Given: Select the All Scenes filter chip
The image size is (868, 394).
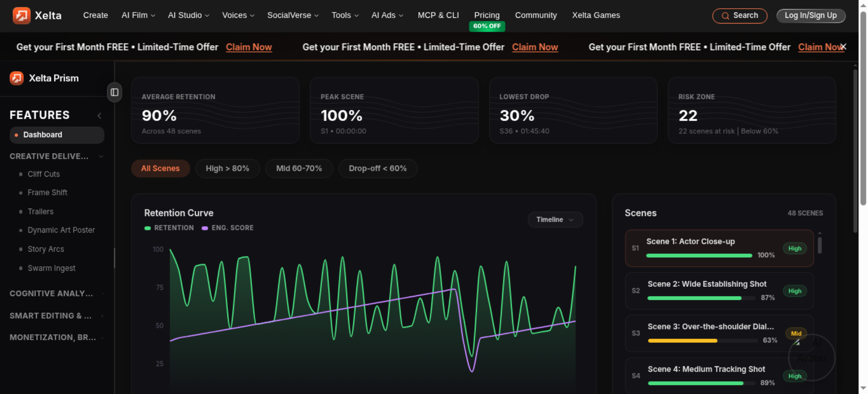Looking at the screenshot, I should tap(160, 168).
